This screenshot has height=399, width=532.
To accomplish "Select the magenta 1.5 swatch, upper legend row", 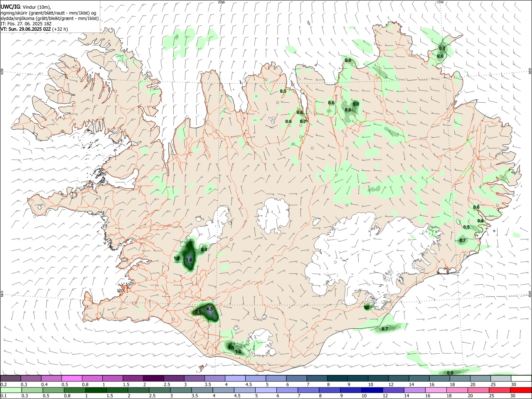I will (x=133, y=379).
